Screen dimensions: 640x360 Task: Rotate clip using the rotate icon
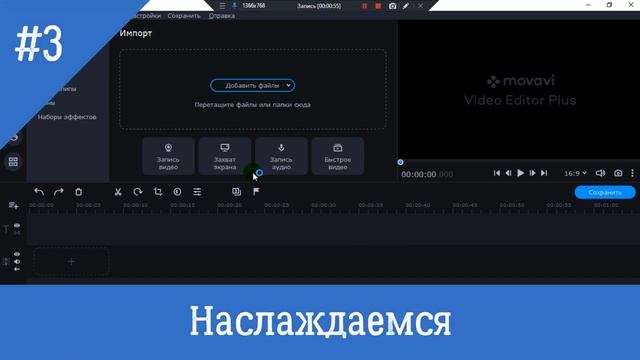138,192
